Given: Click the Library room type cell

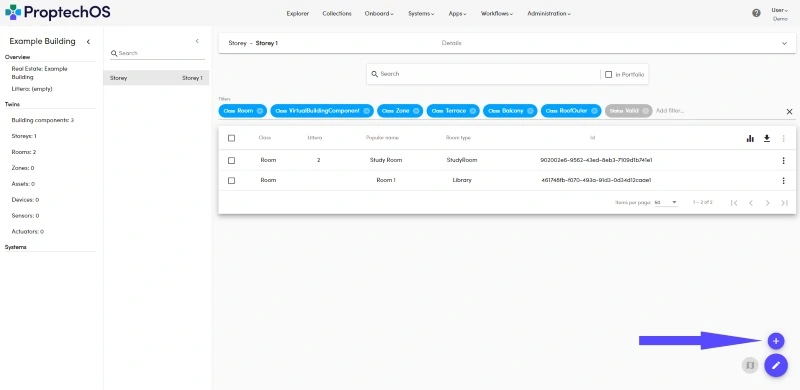Looking at the screenshot, I should [x=462, y=180].
